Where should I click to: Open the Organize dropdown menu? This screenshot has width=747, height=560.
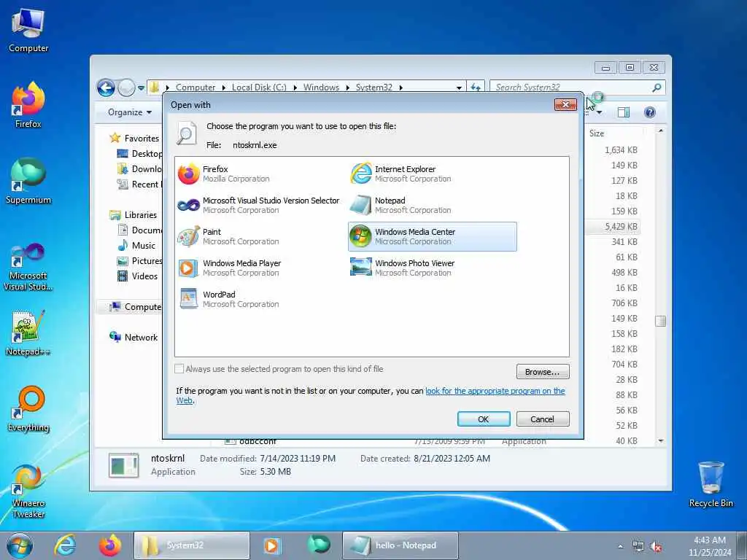[130, 112]
